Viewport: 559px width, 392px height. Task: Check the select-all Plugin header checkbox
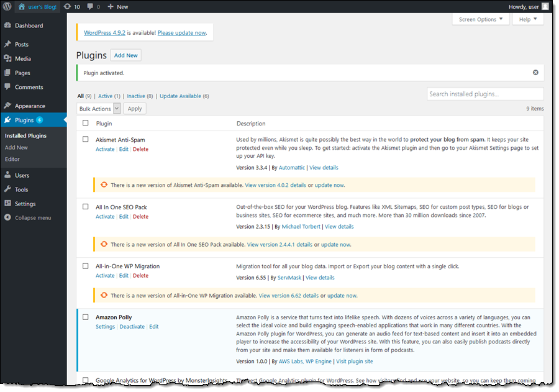[x=86, y=123]
